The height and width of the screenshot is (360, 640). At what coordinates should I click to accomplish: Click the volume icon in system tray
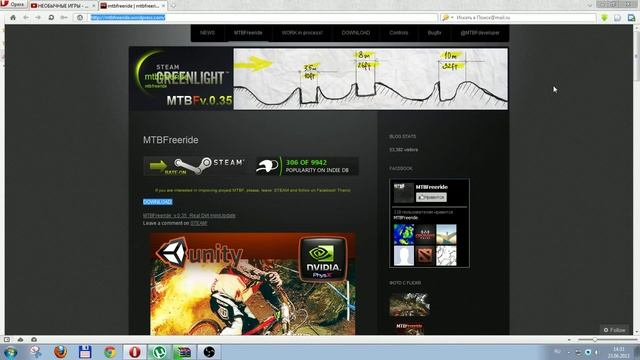pos(596,352)
